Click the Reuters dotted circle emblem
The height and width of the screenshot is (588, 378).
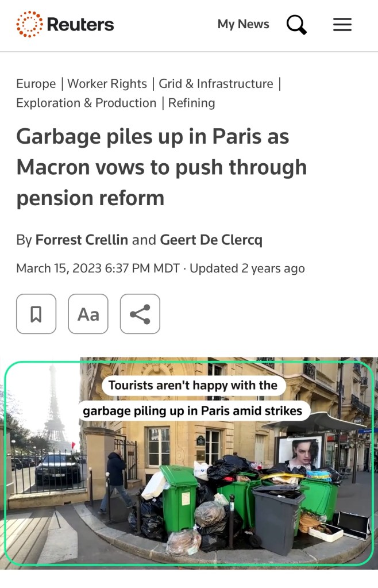click(29, 24)
